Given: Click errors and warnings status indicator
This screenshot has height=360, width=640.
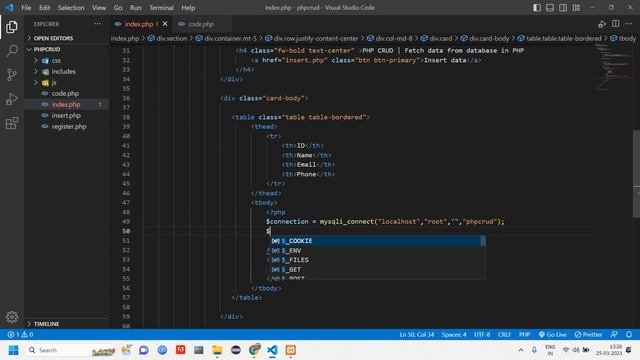Looking at the screenshot, I should click(x=20, y=334).
